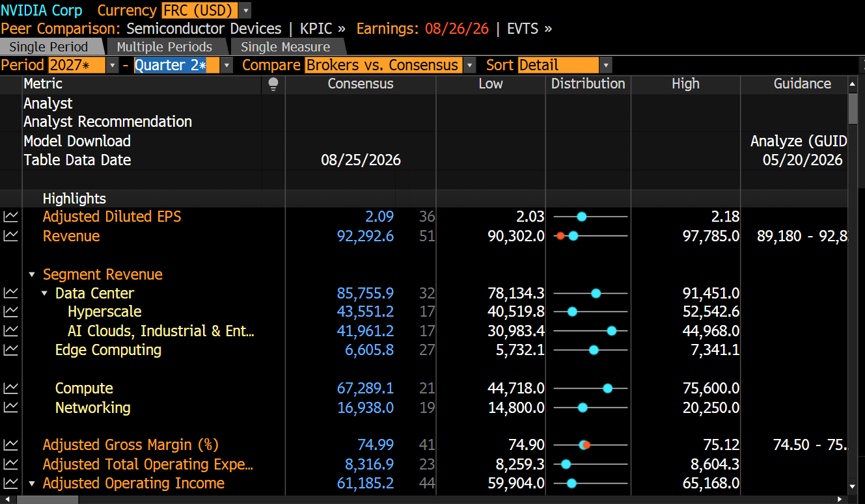The image size is (865, 504).
Task: Click the Table Data Date consensus value 08/25/2026
Action: (x=361, y=160)
